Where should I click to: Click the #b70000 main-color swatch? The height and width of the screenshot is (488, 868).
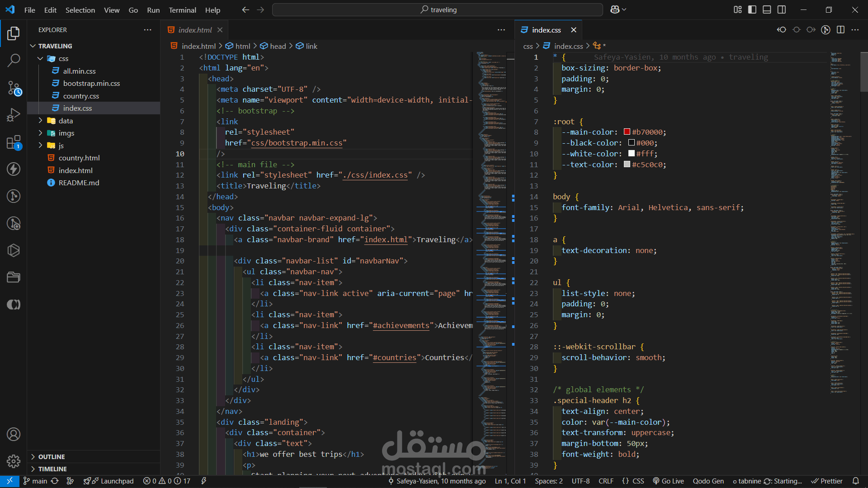[x=627, y=132]
